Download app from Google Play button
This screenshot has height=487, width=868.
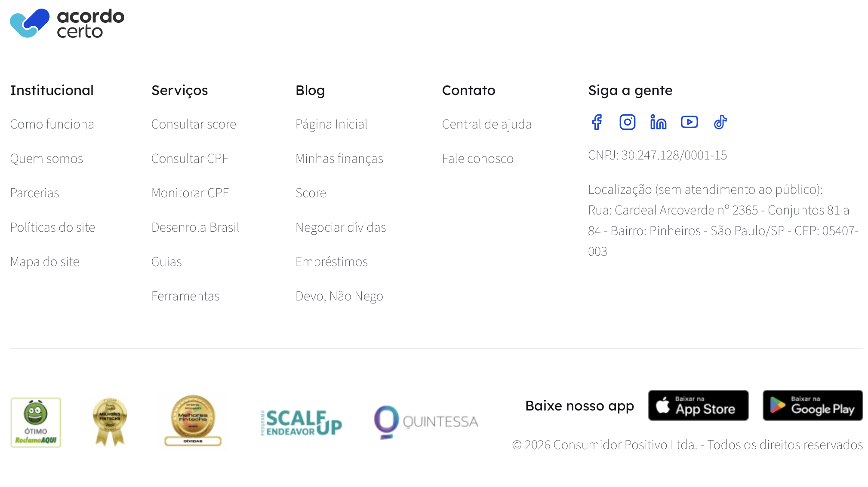pos(813,405)
